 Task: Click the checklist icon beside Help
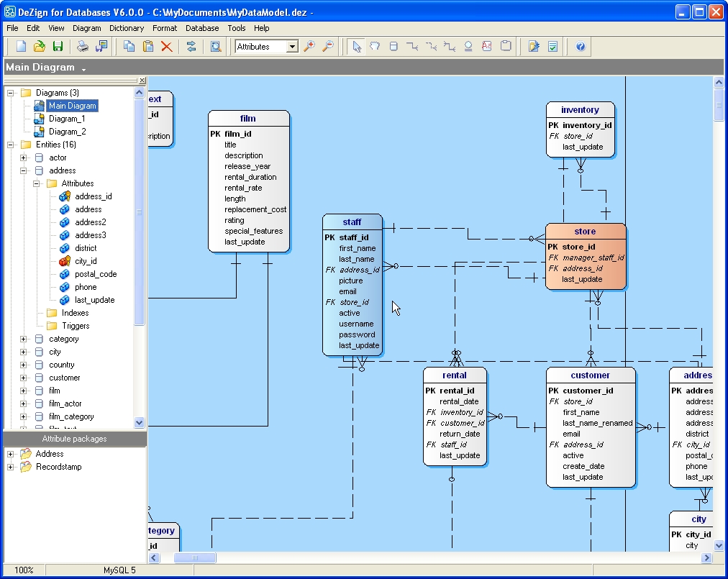point(552,47)
